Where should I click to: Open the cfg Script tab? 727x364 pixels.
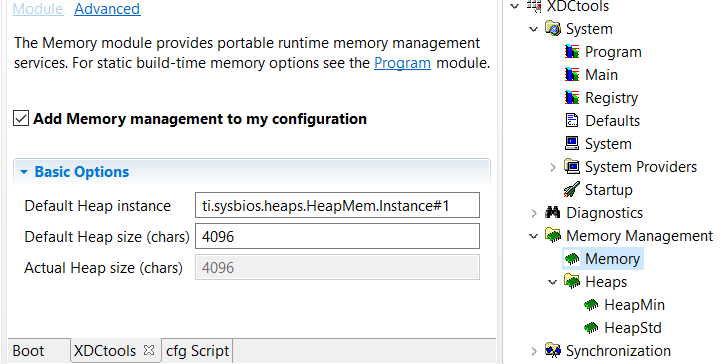(x=198, y=351)
